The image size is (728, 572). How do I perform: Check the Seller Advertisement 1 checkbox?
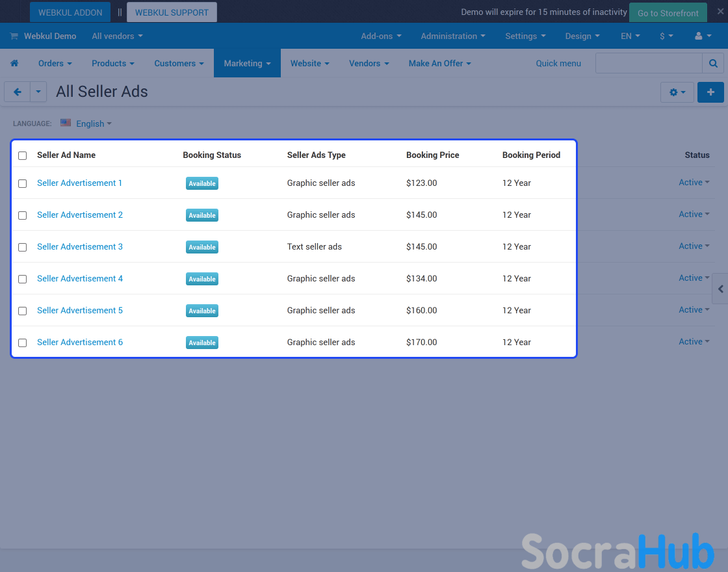click(23, 184)
